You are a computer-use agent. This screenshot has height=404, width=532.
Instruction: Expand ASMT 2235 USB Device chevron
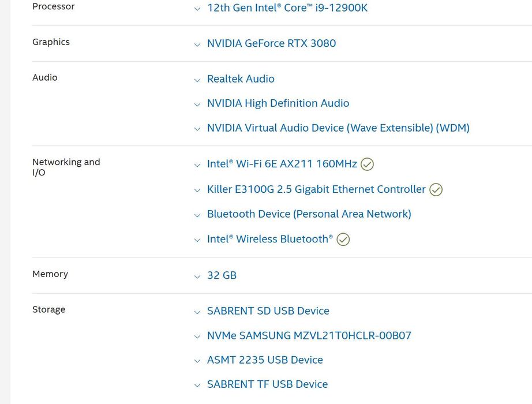click(197, 361)
